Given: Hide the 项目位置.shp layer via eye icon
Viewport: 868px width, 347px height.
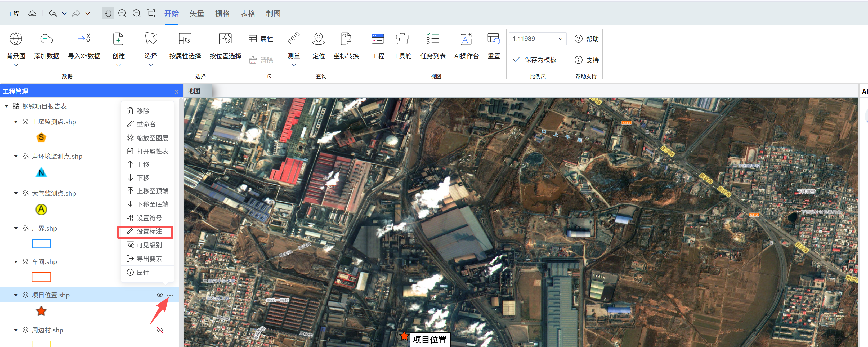Looking at the screenshot, I should [160, 295].
